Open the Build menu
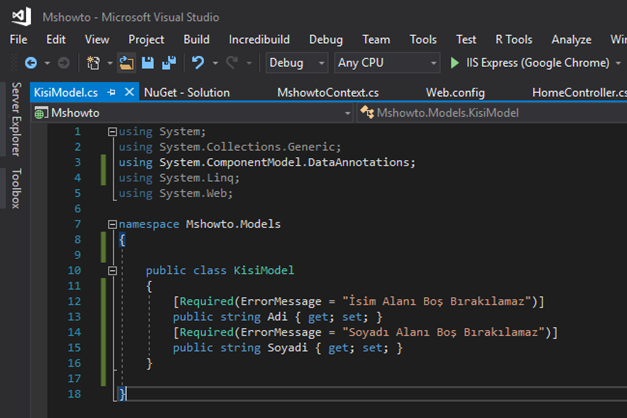627x418 pixels. (x=196, y=40)
